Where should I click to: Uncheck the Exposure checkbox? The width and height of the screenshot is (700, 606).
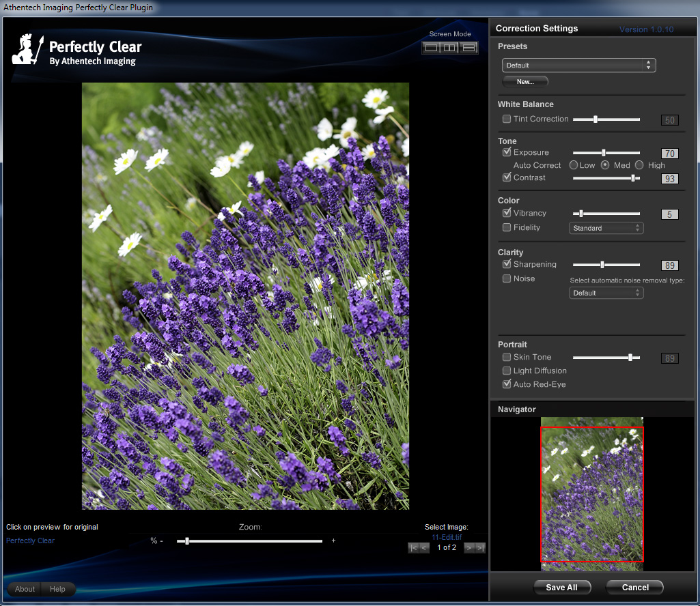point(507,151)
